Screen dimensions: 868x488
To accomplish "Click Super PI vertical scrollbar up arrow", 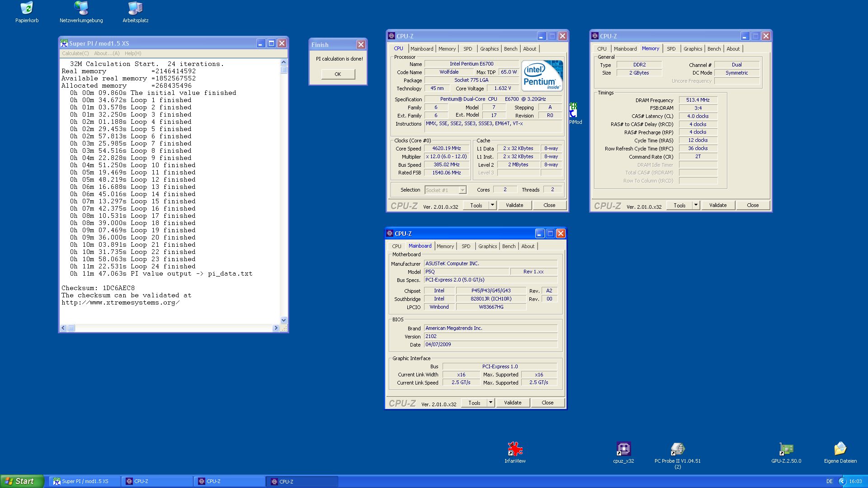I will (x=283, y=62).
